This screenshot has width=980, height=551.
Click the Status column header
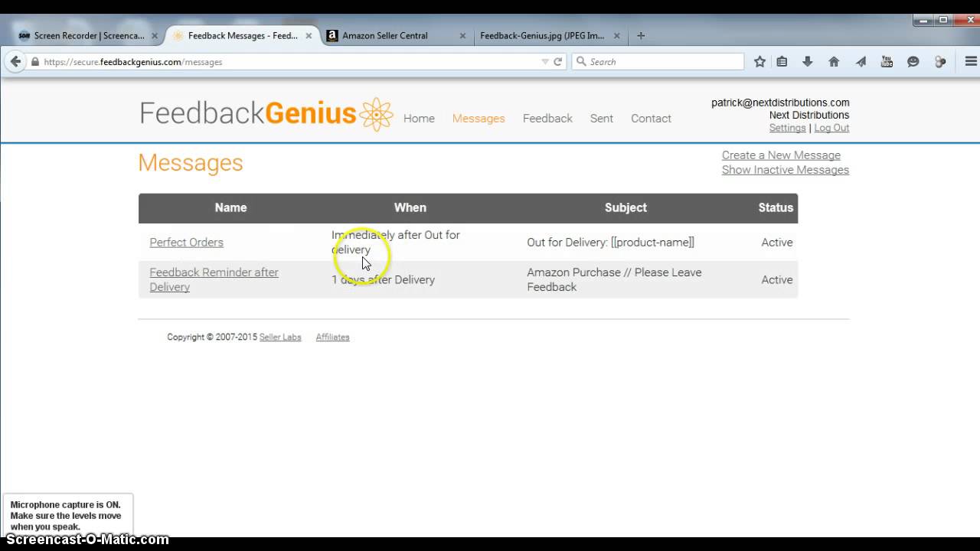pos(776,208)
